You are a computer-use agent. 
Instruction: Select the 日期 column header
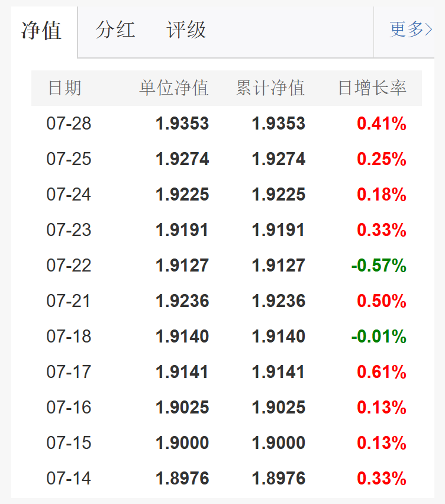(x=65, y=88)
